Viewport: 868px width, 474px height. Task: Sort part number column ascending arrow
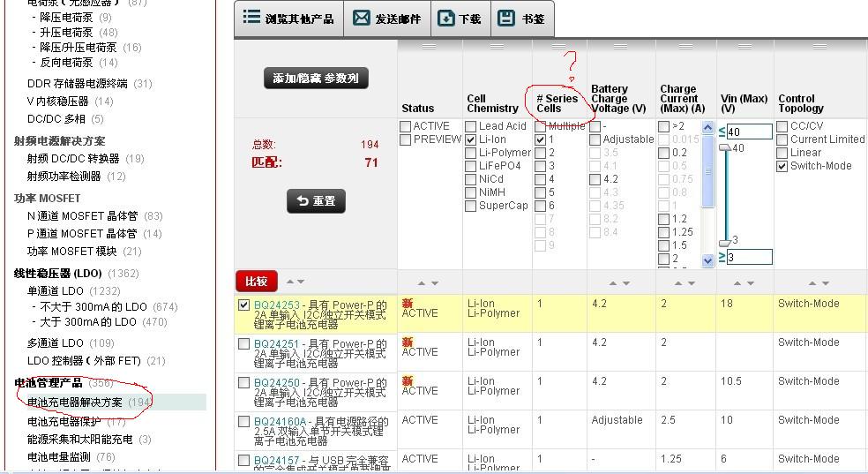290,282
